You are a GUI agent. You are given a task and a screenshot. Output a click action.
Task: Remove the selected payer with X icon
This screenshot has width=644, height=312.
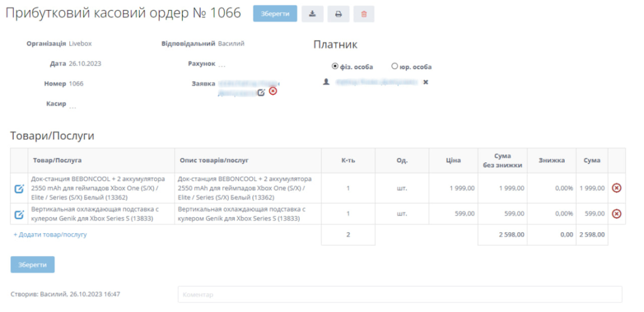pos(426,82)
